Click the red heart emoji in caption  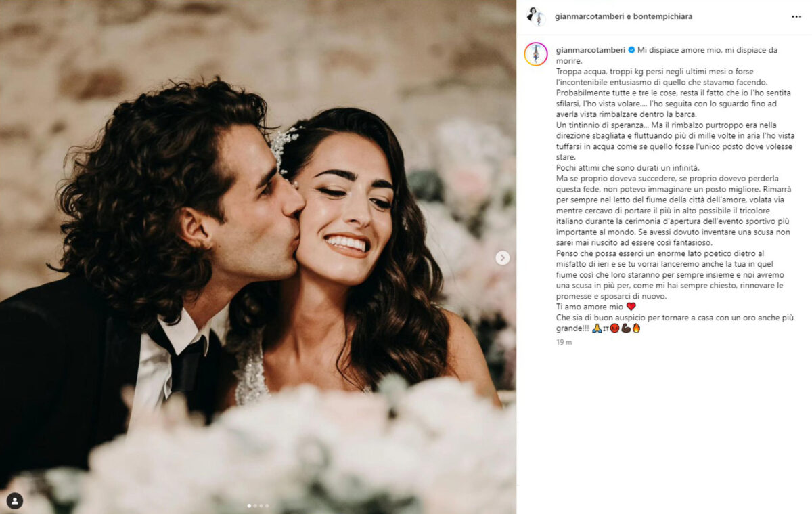(631, 307)
